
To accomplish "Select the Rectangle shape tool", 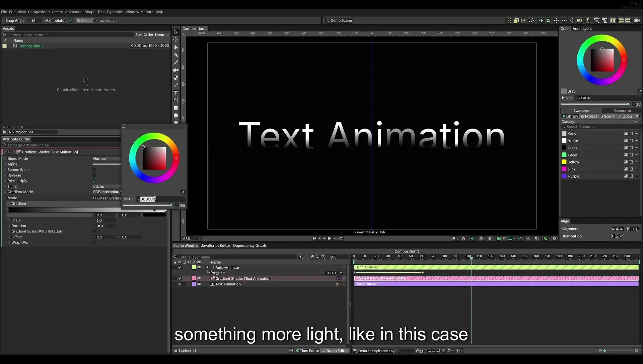I will coord(176,108).
